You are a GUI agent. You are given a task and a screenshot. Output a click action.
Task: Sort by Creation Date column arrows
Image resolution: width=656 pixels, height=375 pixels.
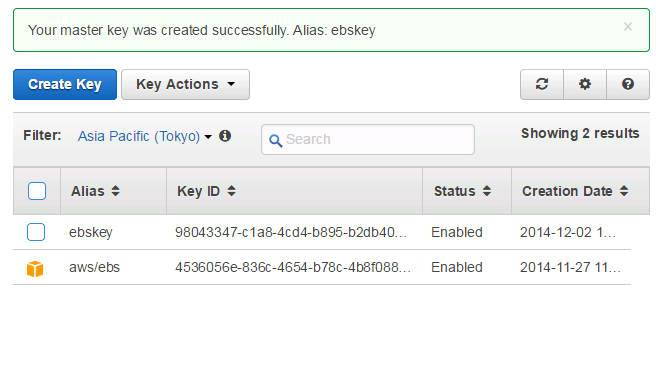pyautogui.click(x=624, y=191)
